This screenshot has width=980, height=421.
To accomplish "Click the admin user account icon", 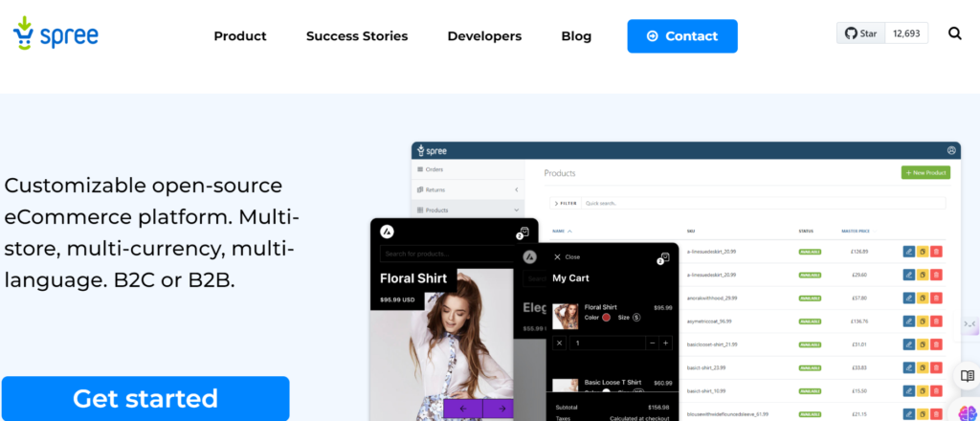I will (x=951, y=150).
